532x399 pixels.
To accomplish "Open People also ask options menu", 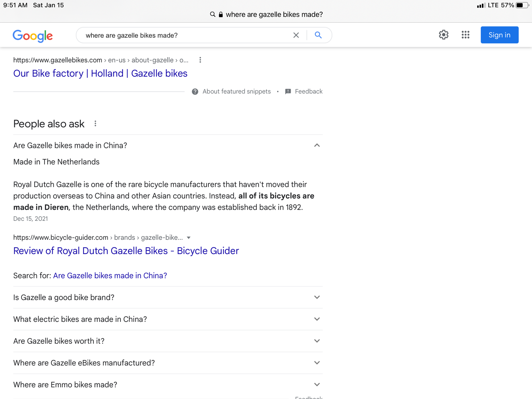I will [95, 124].
